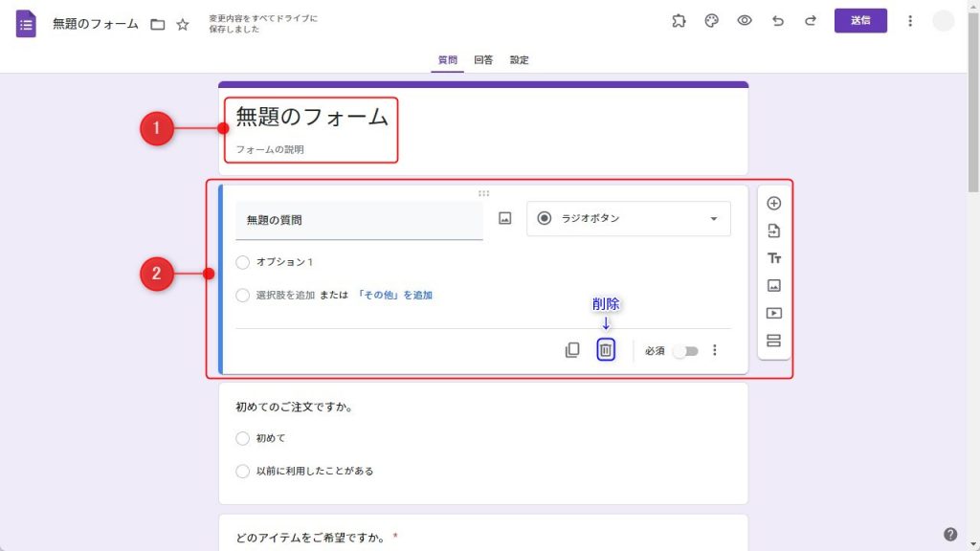Click 選択肢を追加 to add option

(x=285, y=295)
